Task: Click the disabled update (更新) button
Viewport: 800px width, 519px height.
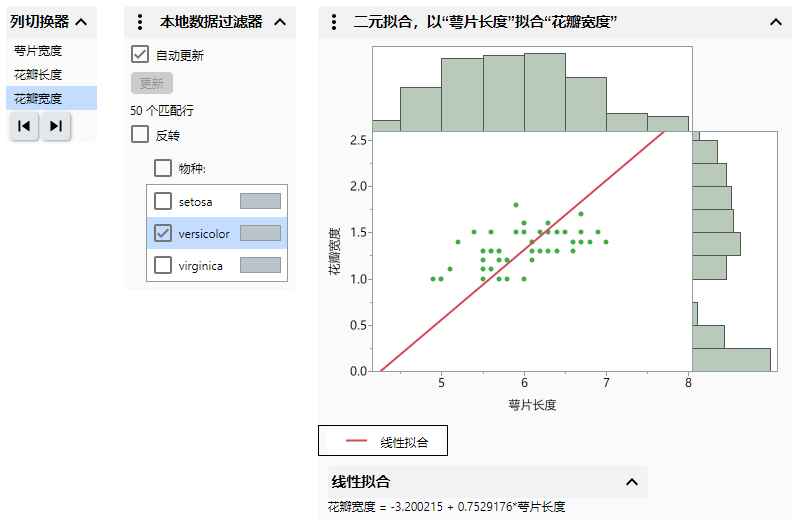Action: point(152,83)
